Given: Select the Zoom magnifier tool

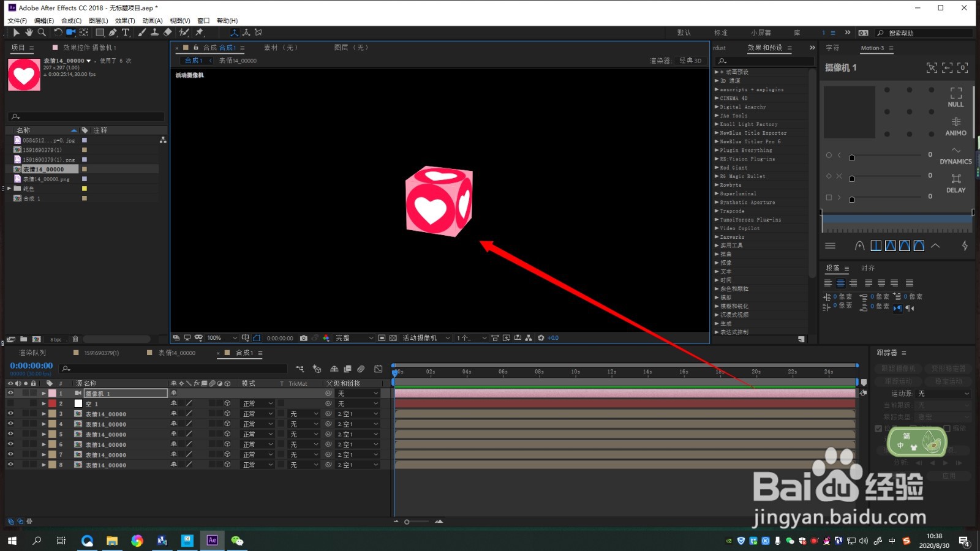Looking at the screenshot, I should 42,32.
